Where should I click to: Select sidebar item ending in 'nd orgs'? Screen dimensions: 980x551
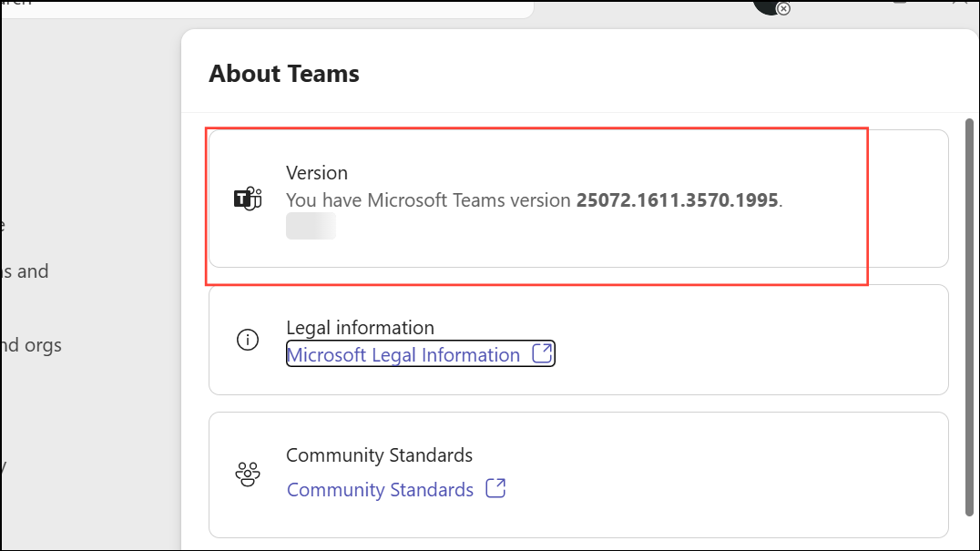click(31, 345)
